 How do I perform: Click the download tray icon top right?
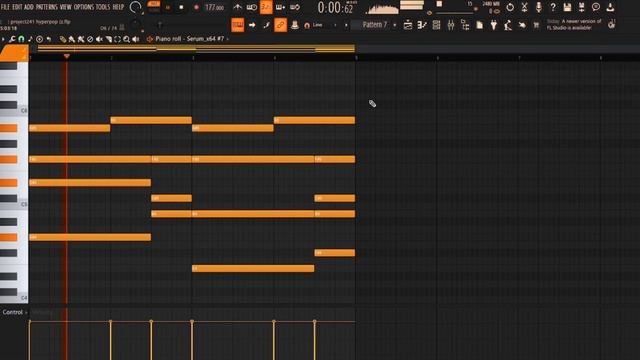pyautogui.click(x=610, y=7)
